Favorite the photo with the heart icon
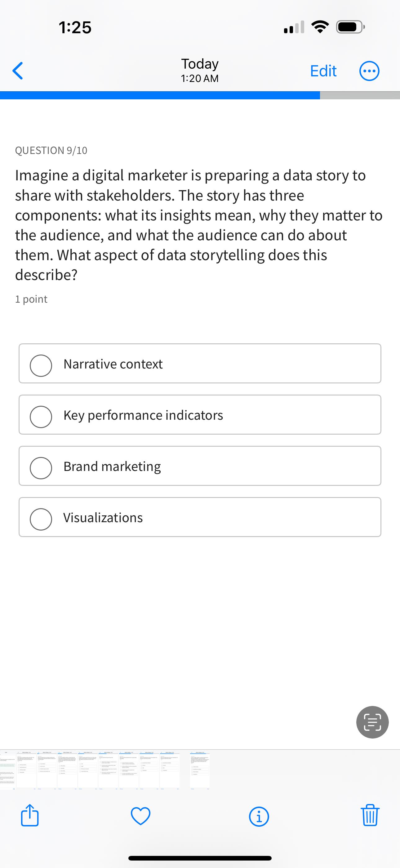This screenshot has height=868, width=400. (141, 816)
